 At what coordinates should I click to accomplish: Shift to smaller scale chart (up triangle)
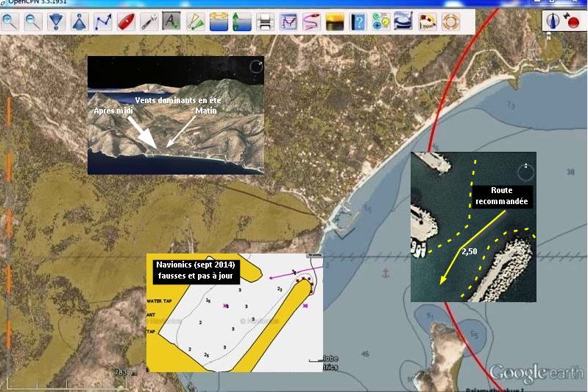pyautogui.click(x=79, y=22)
